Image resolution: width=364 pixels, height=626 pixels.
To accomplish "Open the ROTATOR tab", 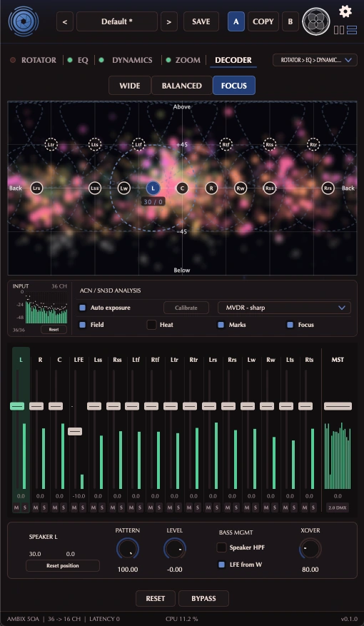I will (x=39, y=60).
